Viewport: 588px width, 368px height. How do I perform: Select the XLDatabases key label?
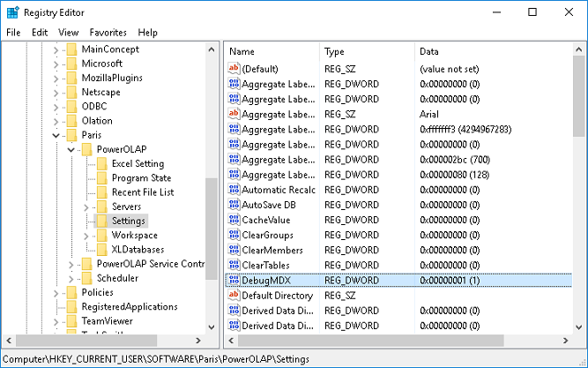tap(138, 250)
